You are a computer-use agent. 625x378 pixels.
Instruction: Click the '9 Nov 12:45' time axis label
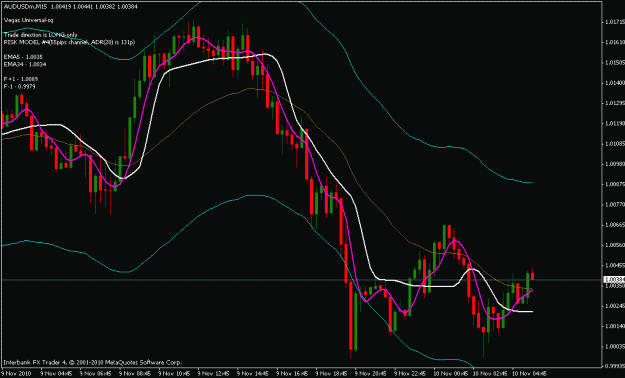[x=214, y=374]
